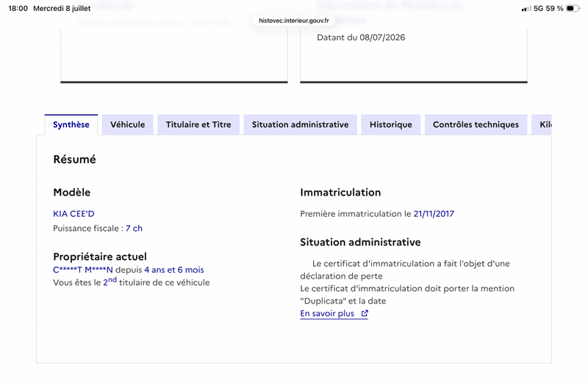Open the Contrôles techniques tab
Image resolution: width=588 pixels, height=386 pixels.
coord(476,124)
